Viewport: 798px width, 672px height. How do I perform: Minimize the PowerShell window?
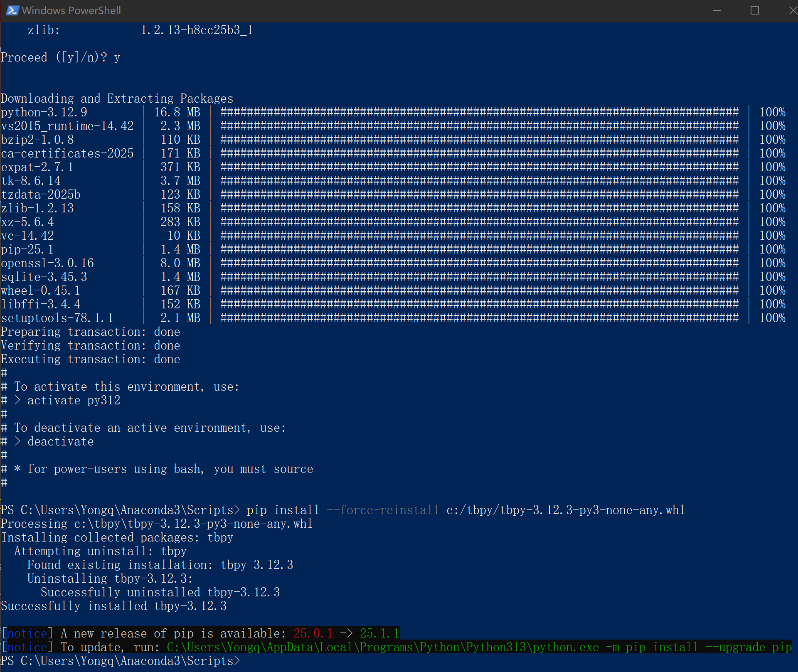(717, 10)
